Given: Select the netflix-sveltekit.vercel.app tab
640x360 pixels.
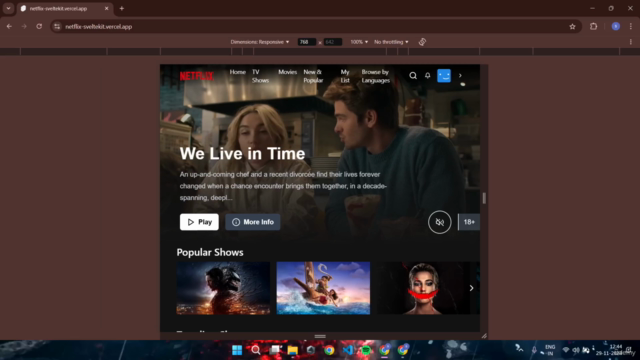Looking at the screenshot, I should point(64,9).
